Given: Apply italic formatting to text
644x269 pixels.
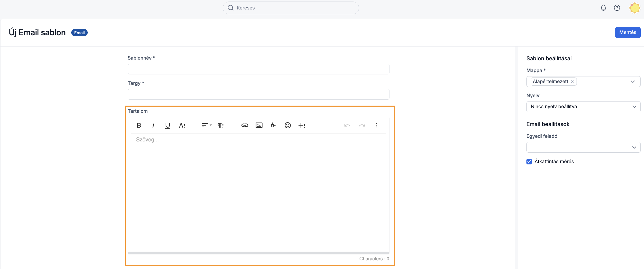Looking at the screenshot, I should (x=153, y=125).
